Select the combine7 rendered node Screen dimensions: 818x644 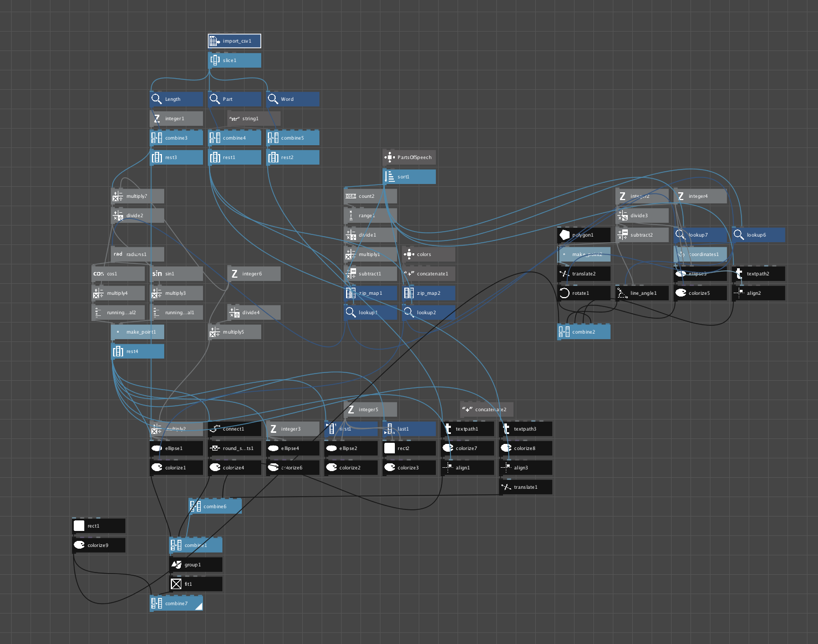(x=176, y=604)
